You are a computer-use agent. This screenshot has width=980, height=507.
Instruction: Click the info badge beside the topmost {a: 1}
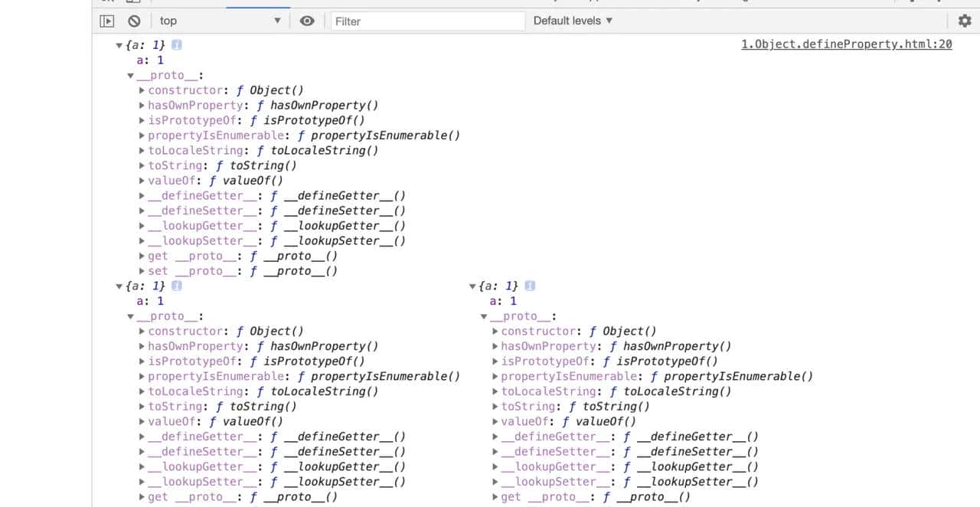(177, 45)
